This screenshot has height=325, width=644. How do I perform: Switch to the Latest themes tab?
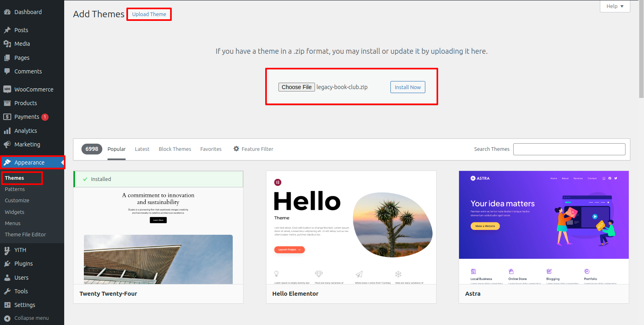point(142,149)
